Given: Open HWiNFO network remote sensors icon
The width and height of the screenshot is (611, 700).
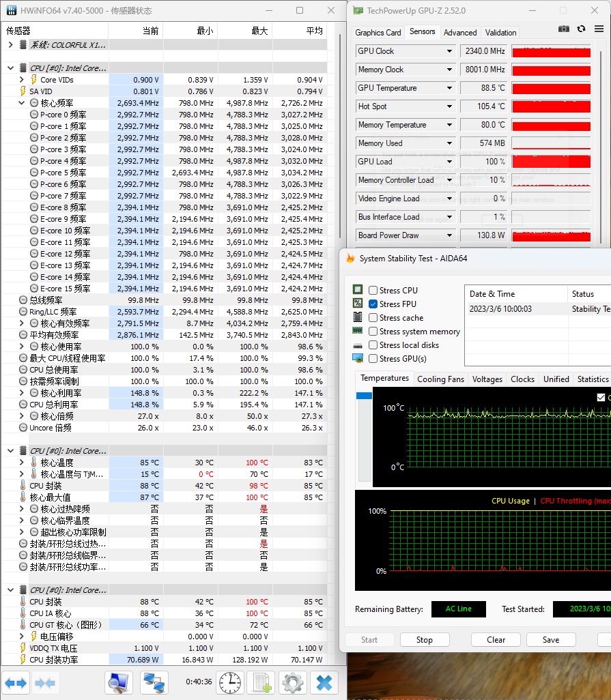Looking at the screenshot, I should point(154,683).
